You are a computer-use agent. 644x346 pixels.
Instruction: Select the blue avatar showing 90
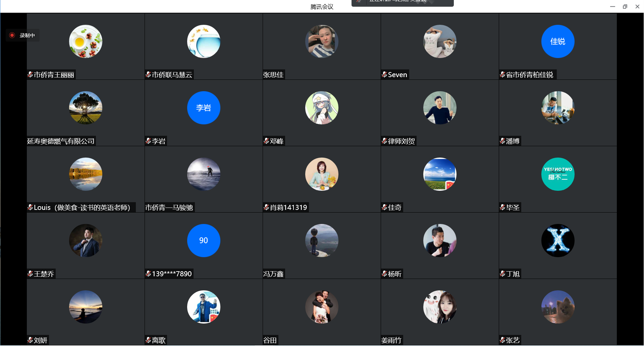pyautogui.click(x=204, y=241)
